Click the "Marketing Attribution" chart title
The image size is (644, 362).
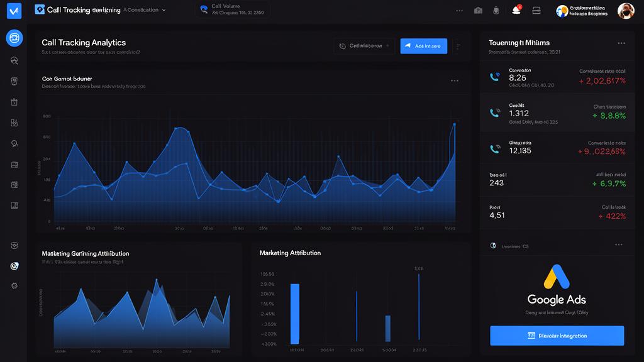click(x=290, y=253)
